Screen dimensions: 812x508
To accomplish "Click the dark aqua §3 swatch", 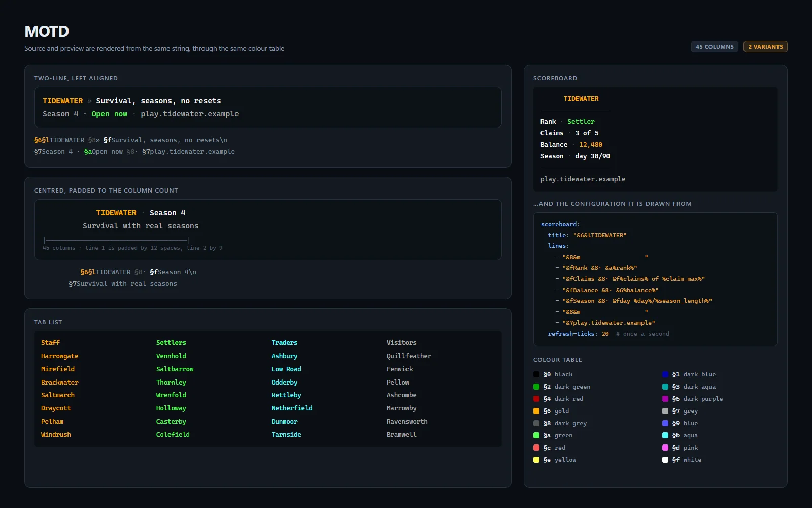I will coord(665,387).
